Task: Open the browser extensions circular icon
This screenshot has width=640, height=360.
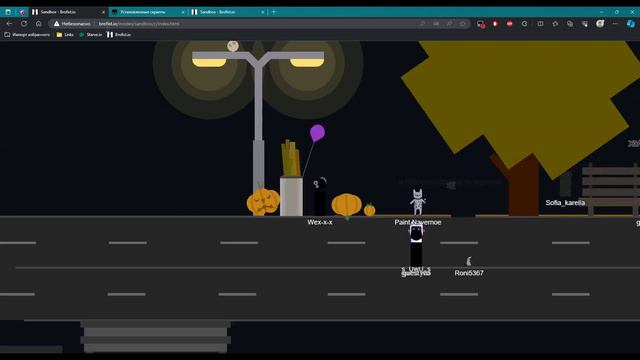Action: coord(524,24)
